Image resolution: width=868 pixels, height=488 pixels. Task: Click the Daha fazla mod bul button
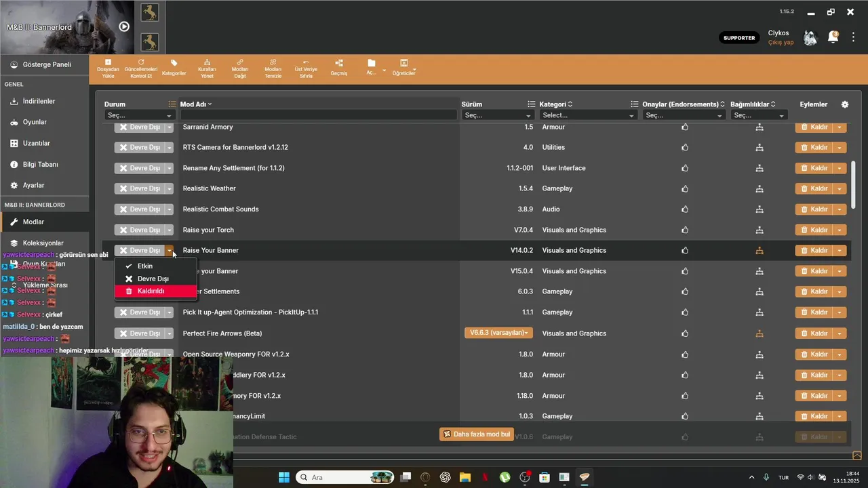coord(476,434)
